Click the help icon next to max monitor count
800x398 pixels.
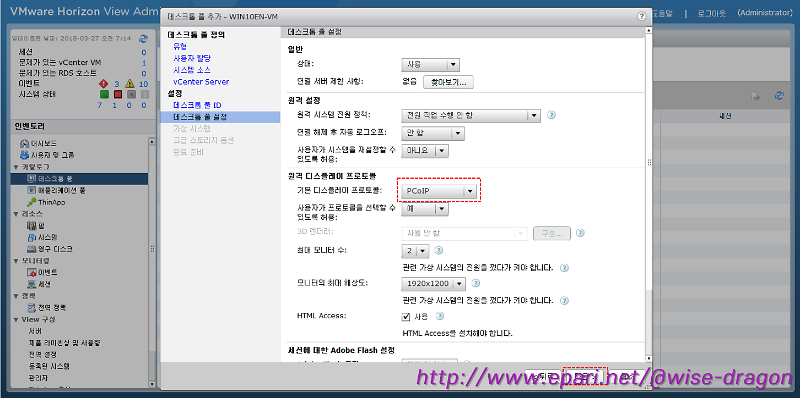[x=438, y=251]
